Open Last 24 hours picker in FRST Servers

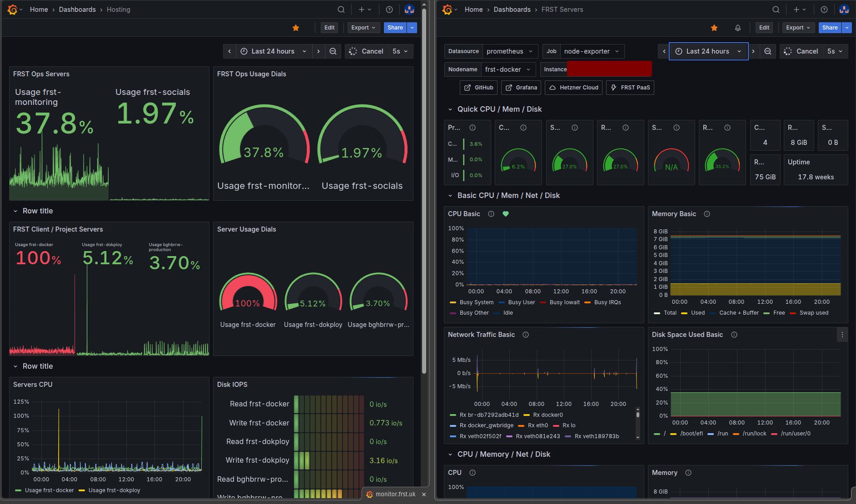point(708,51)
